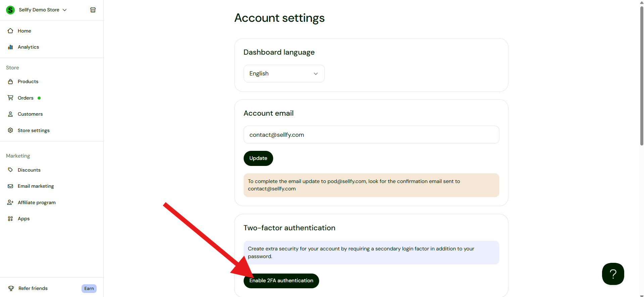Viewport: 644px width, 297px height.
Task: Click the 2FA extra security description text
Action: [x=361, y=252]
